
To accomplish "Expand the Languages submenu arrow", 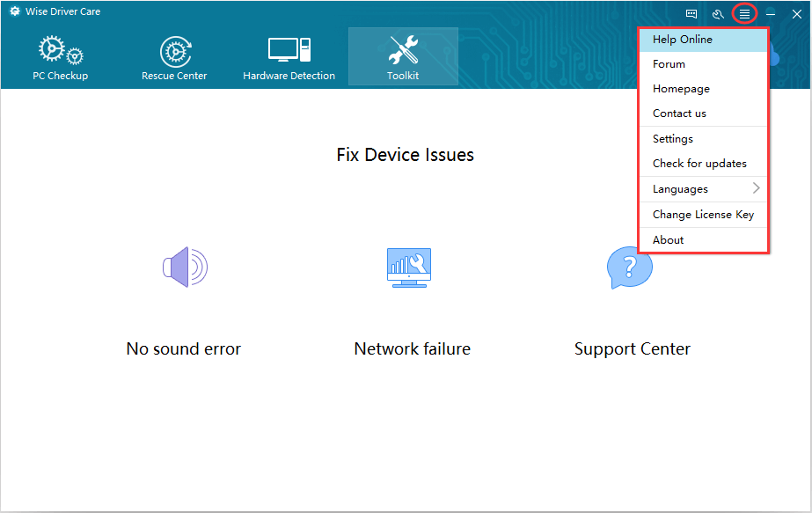I will pos(756,188).
